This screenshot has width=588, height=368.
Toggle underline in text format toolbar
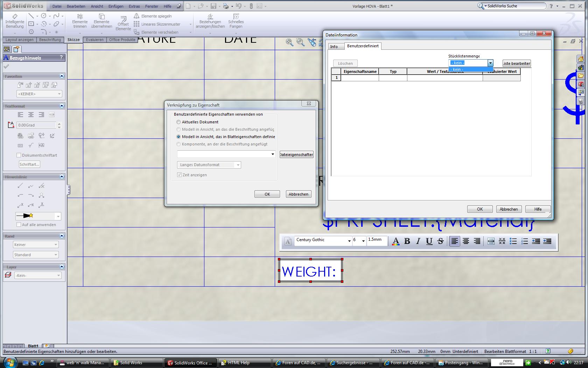[429, 241]
